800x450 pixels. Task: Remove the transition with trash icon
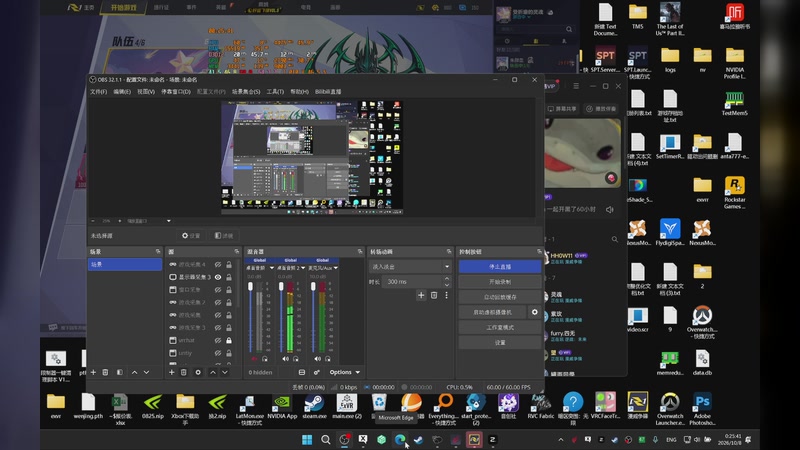[434, 295]
